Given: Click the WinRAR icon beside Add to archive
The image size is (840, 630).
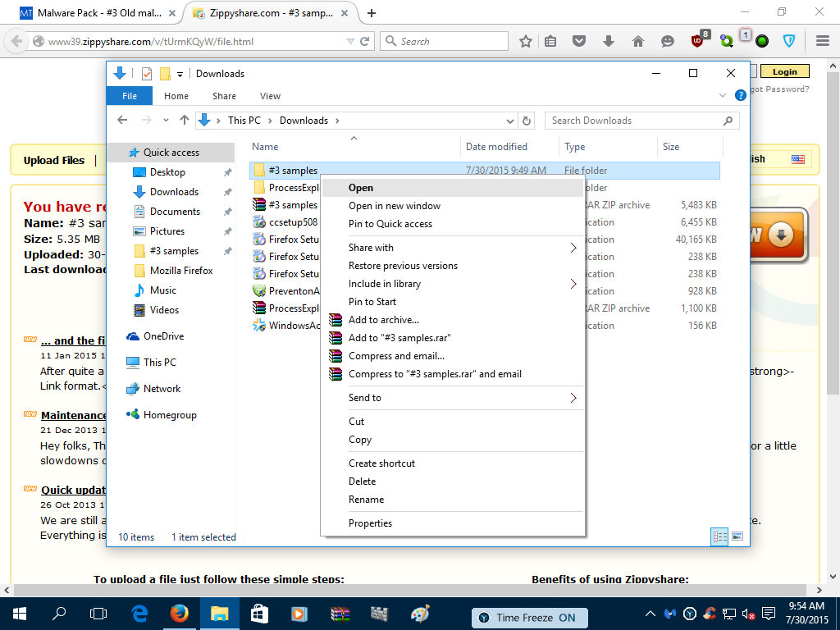Looking at the screenshot, I should 336,320.
